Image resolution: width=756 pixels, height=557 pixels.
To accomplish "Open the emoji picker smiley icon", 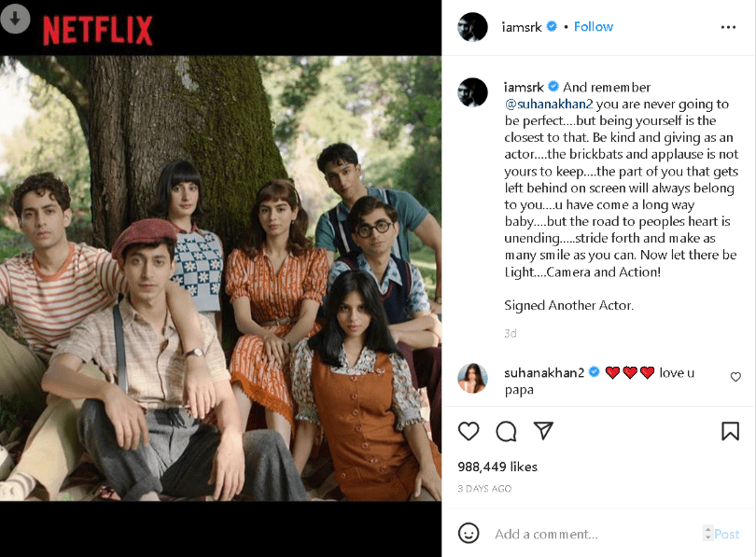I will click(x=469, y=534).
